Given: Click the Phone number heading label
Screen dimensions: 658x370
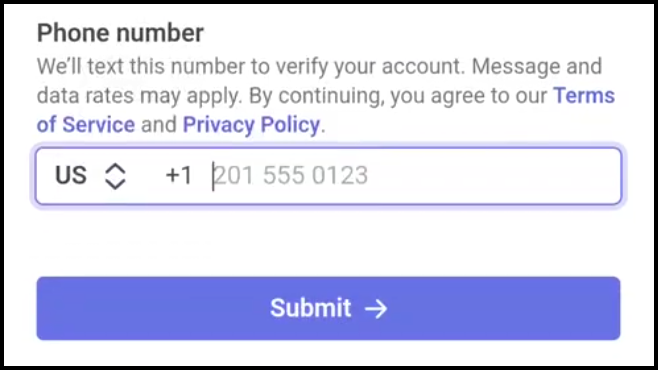Looking at the screenshot, I should pyautogui.click(x=120, y=33).
